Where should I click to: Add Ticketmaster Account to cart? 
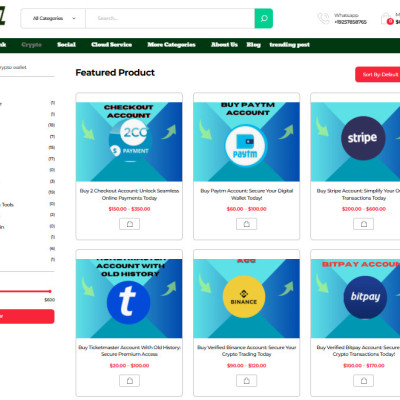130,381
